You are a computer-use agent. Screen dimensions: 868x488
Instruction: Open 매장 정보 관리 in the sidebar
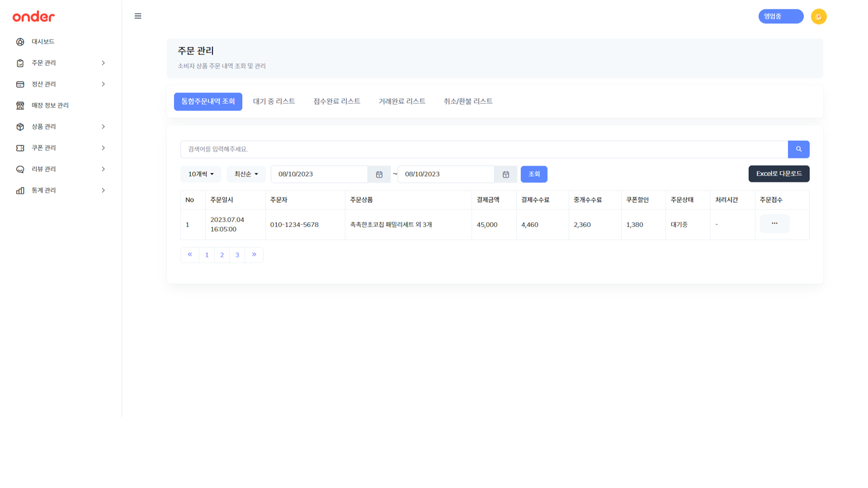click(x=50, y=105)
